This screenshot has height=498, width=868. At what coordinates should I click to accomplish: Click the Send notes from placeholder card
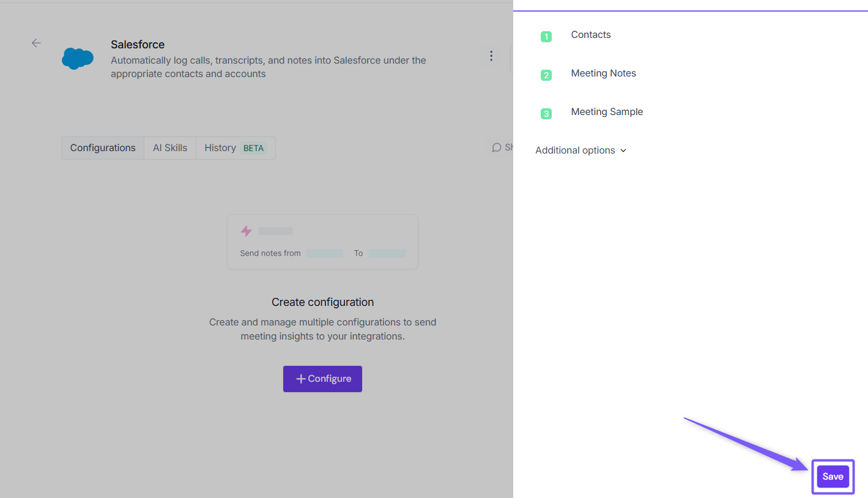coord(322,242)
